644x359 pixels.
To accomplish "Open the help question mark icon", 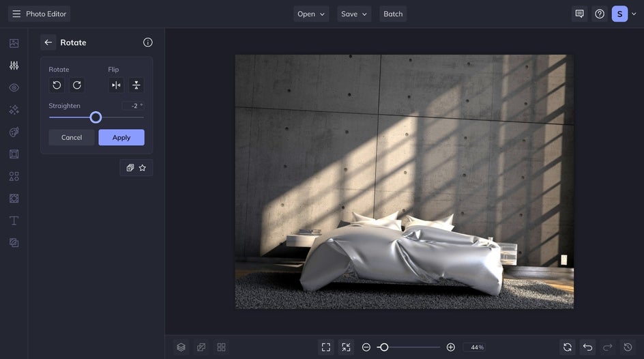I will (600, 14).
